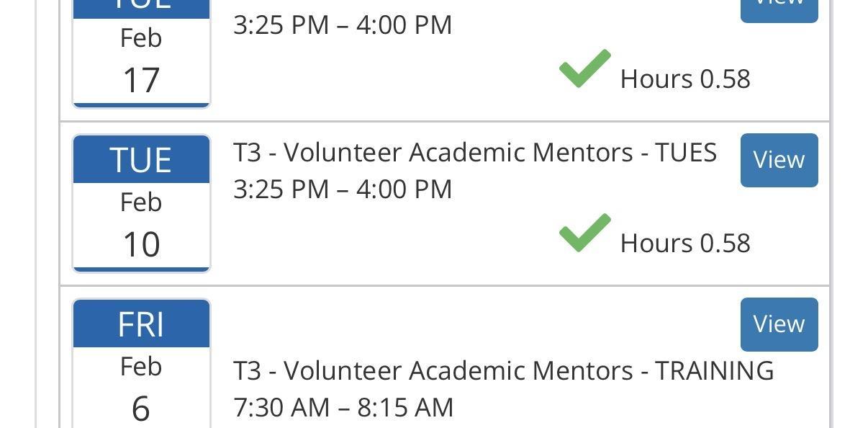Screen dimensions: 868x428
Task: Click the green checkmark on the Feb 10 shift
Action: pyautogui.click(x=584, y=233)
